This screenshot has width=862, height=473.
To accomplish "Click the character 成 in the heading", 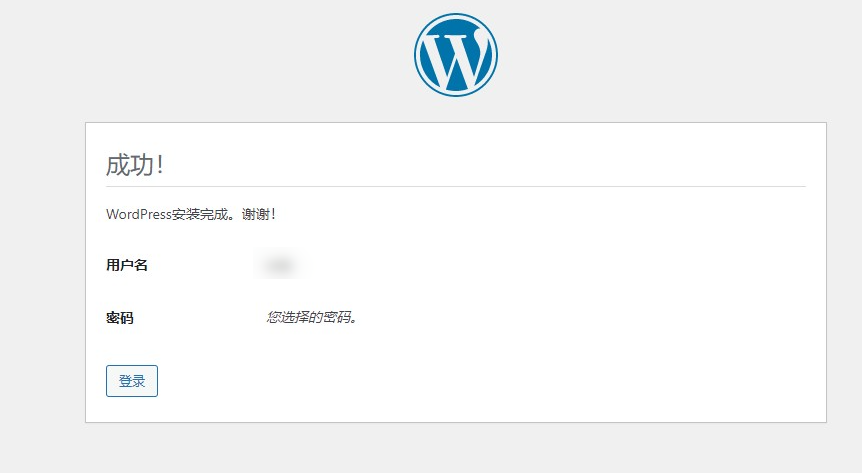I will point(118,165).
